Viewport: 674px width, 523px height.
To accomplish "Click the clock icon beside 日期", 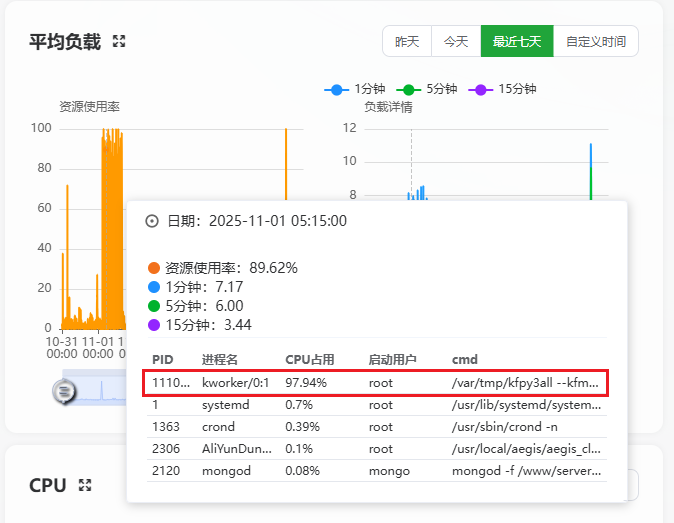I will [152, 221].
